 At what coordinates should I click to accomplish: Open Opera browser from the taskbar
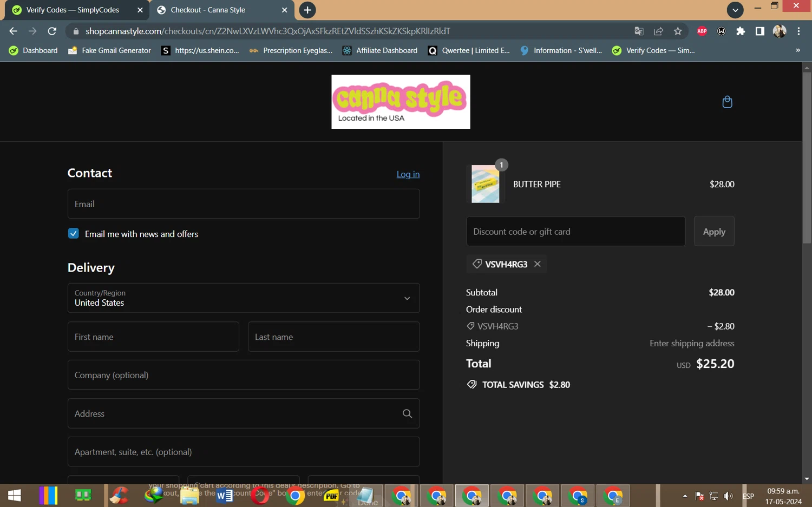tap(260, 495)
